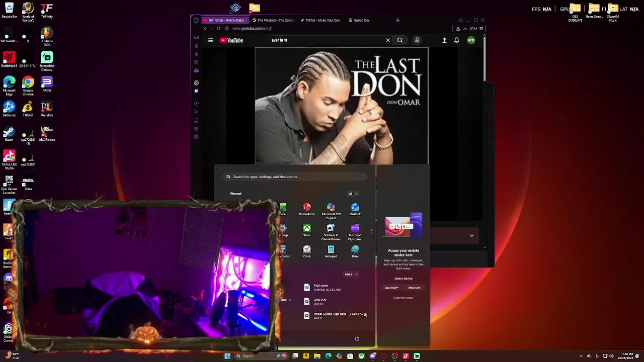644x362 pixels.
Task: Open Battlefield 6 desktop shortcut
Action: [9, 60]
